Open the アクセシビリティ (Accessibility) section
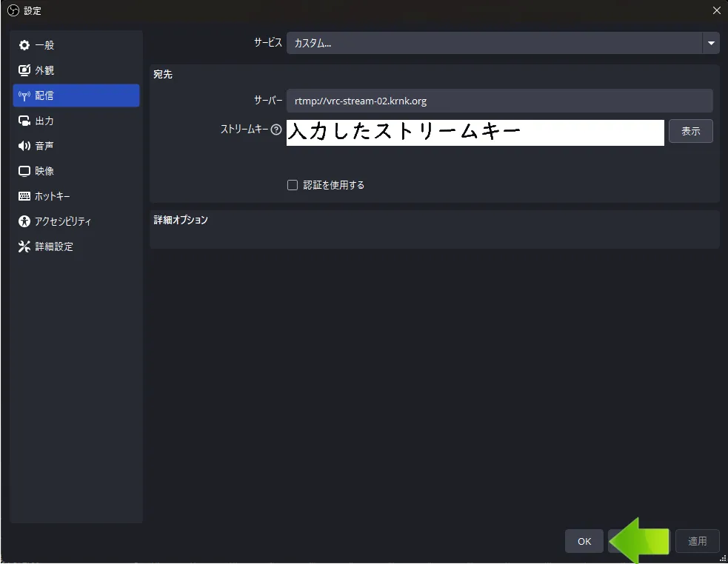Viewport: 728px width, 564px height. click(x=54, y=221)
